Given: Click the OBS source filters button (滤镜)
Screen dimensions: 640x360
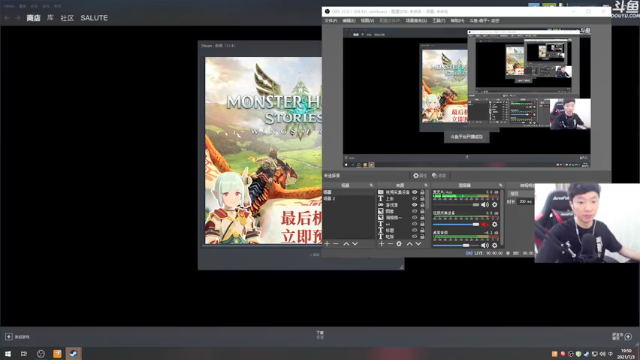Looking at the screenshot, I should click(x=439, y=176).
